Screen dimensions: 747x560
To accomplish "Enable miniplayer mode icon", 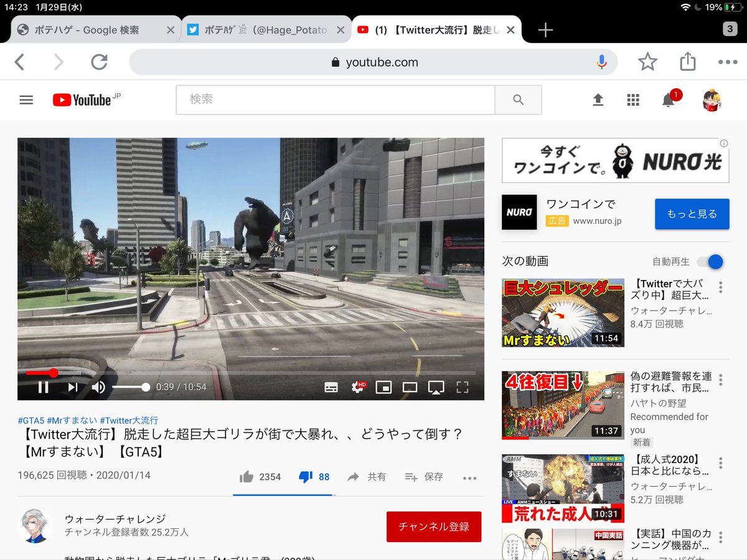I will tap(383, 387).
